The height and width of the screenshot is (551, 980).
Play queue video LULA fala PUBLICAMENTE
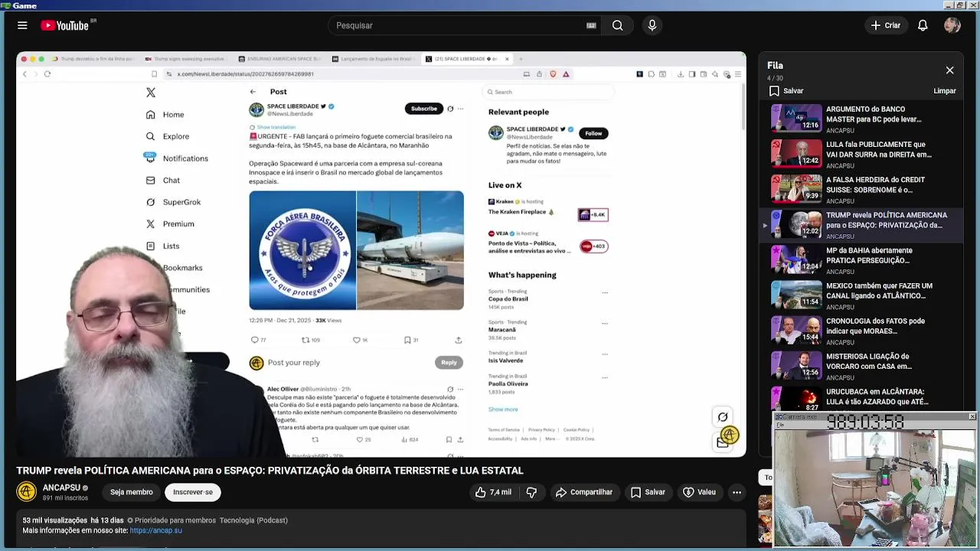863,154
